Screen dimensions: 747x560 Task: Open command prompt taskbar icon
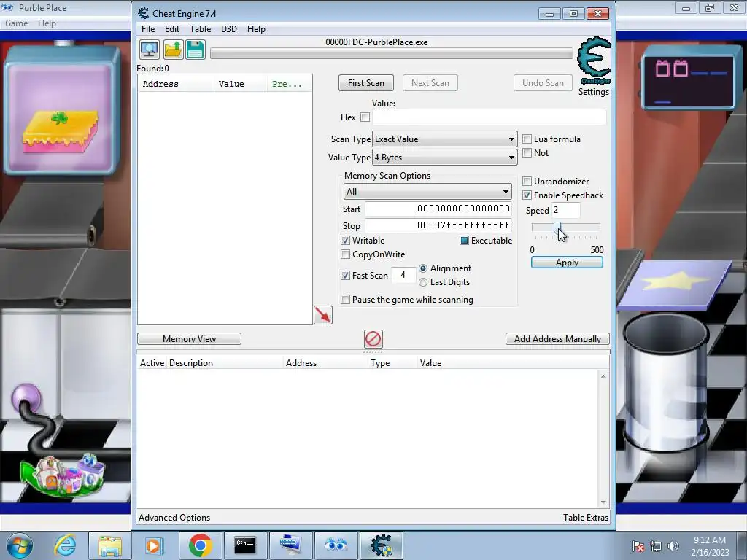pos(245,545)
